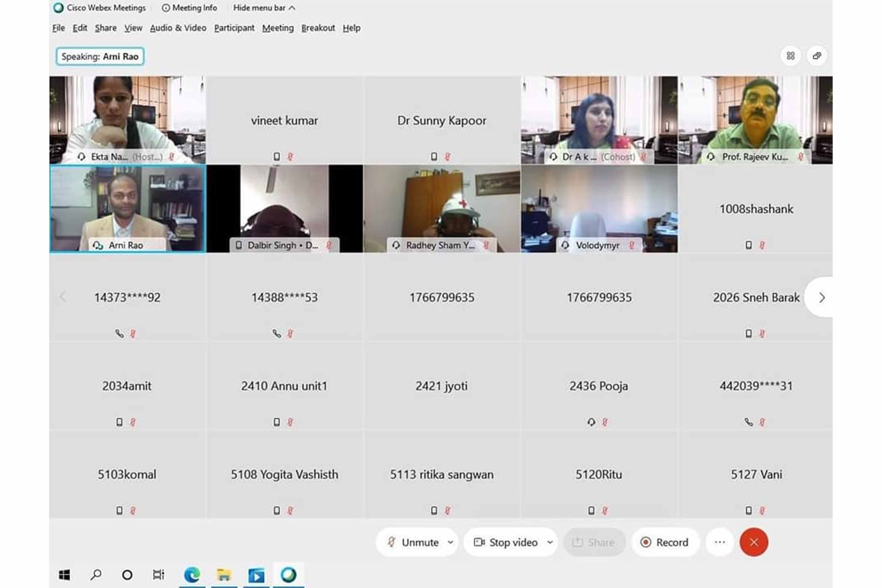The image size is (882, 588).
Task: Click the grid layout view icon
Action: pos(791,56)
